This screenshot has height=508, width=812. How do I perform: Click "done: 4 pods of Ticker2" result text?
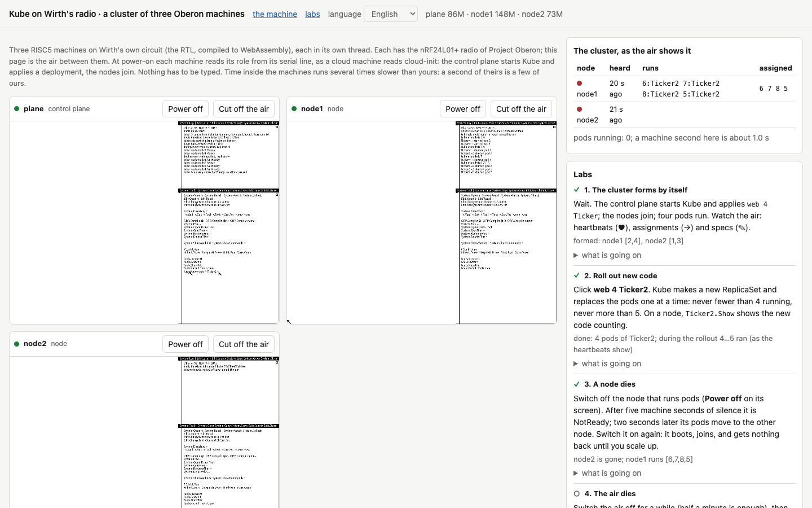click(x=673, y=344)
